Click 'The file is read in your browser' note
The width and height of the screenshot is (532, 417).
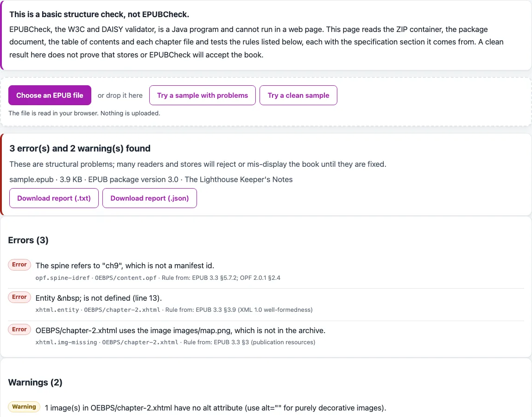(84, 114)
